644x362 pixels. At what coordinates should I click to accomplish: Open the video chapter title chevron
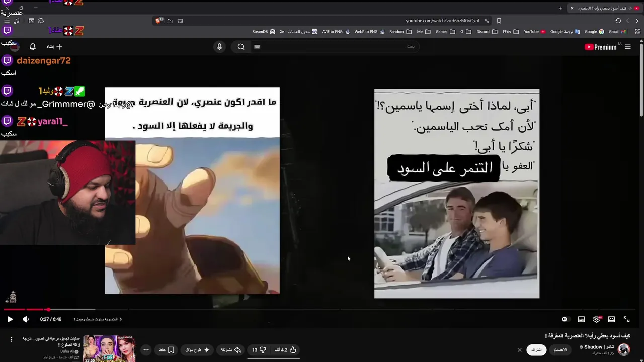pyautogui.click(x=121, y=319)
